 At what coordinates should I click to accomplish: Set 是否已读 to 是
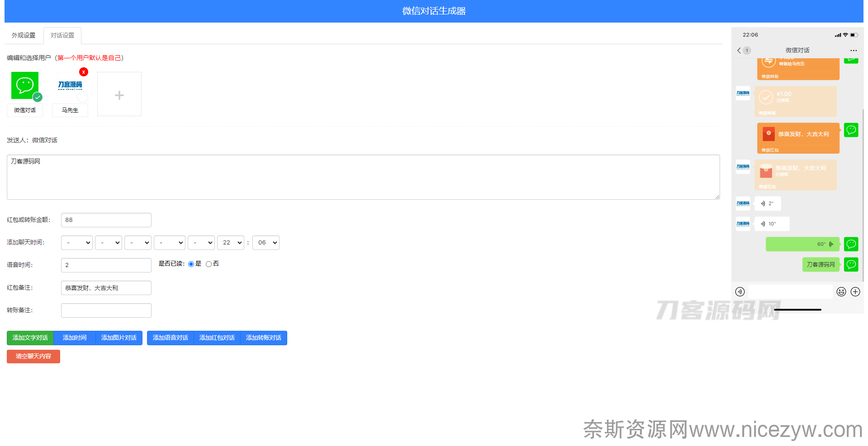191,264
